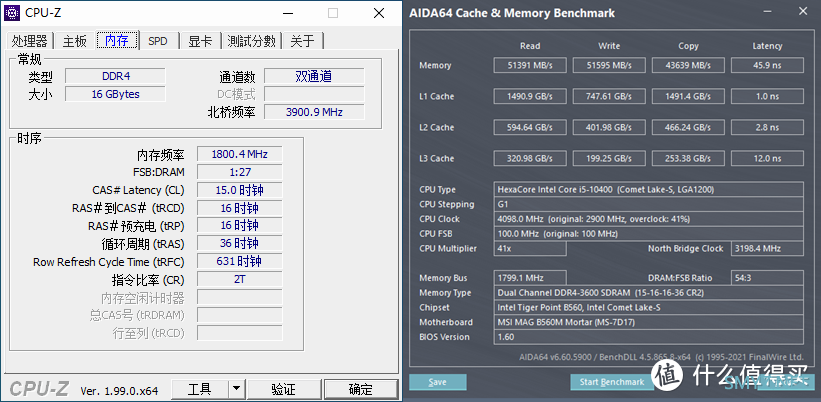
Task: Click the tRCD 16 时钟 value
Action: (239, 208)
